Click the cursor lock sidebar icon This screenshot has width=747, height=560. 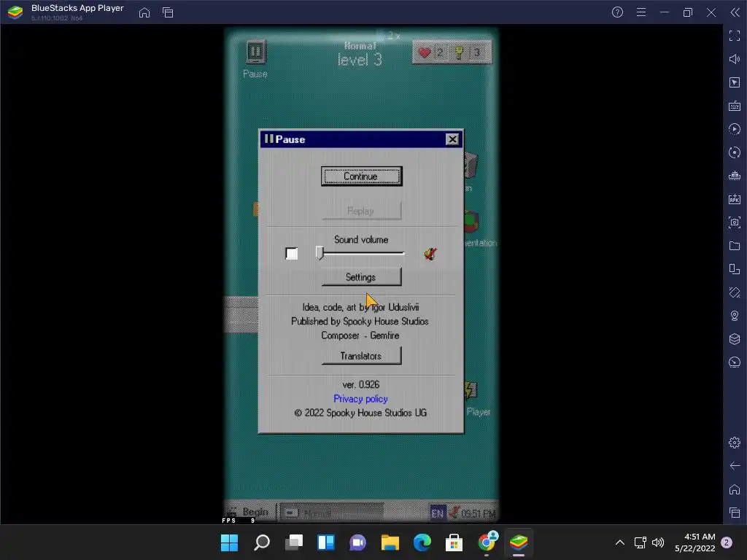tap(735, 82)
